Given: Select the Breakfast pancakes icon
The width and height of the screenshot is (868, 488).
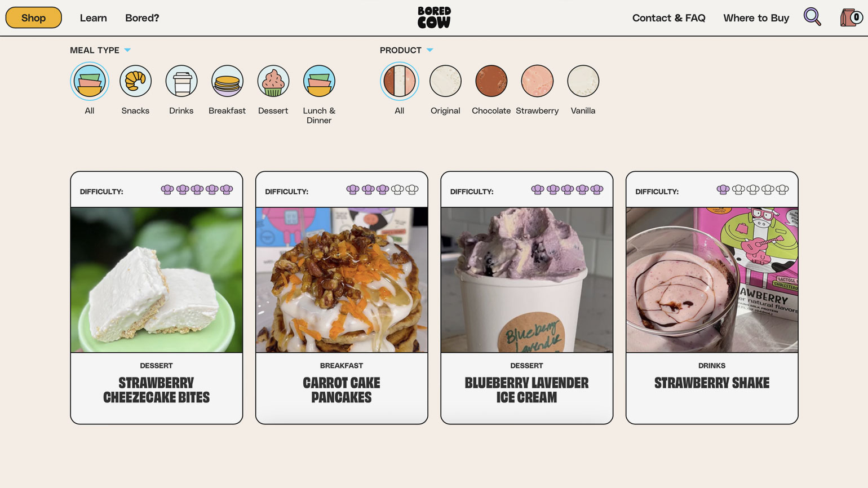Looking at the screenshot, I should click(227, 81).
